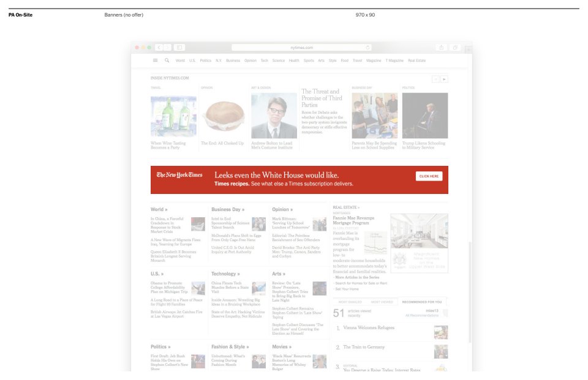Click the CLICK HERE banner button
The height and width of the screenshot is (380, 588).
click(429, 176)
